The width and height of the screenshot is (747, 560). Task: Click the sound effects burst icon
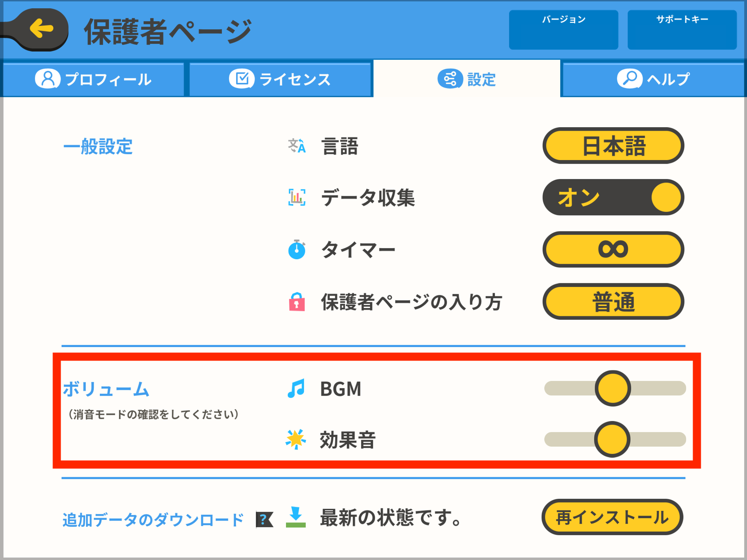point(295,439)
